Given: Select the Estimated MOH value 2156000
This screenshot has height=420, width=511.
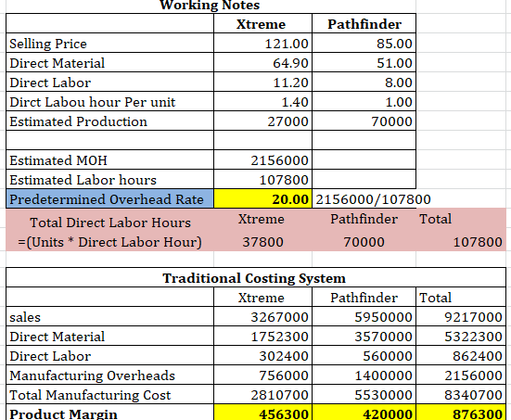Looking at the screenshot, I should click(262, 160).
